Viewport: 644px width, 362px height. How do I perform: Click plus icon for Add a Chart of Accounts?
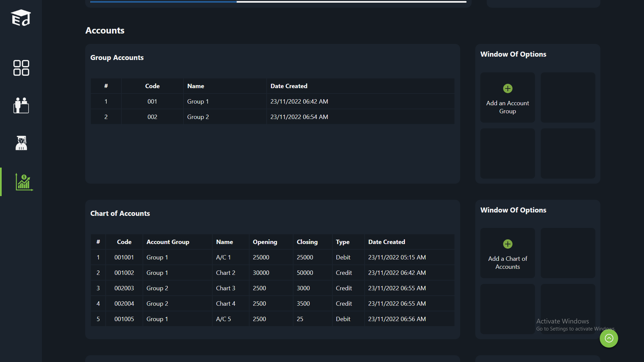click(507, 244)
